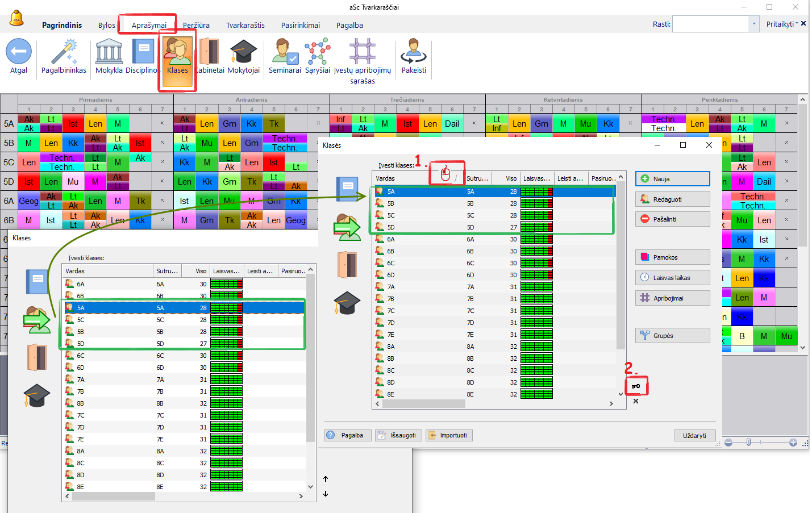812x513 pixels.
Task: Open the Tvarkaraštis ribbon tab
Action: [x=245, y=26]
